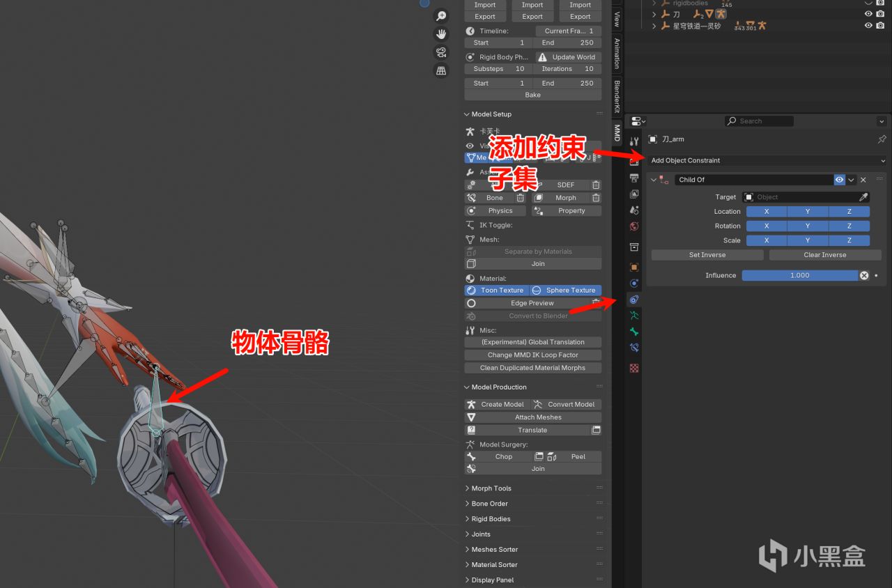Expand the Morph Tools panel

pos(466,488)
